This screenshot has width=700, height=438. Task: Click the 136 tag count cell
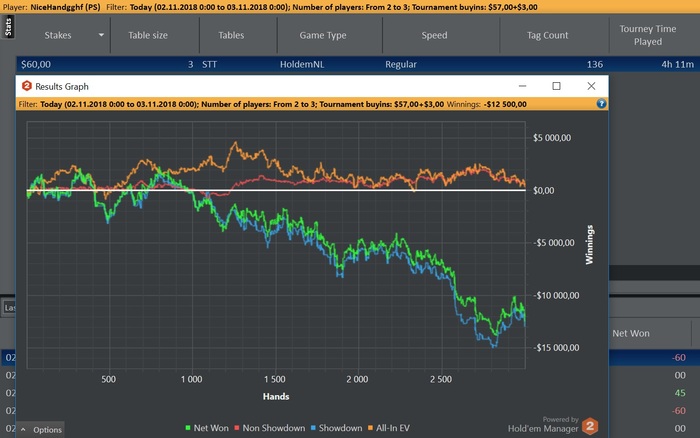tap(595, 64)
